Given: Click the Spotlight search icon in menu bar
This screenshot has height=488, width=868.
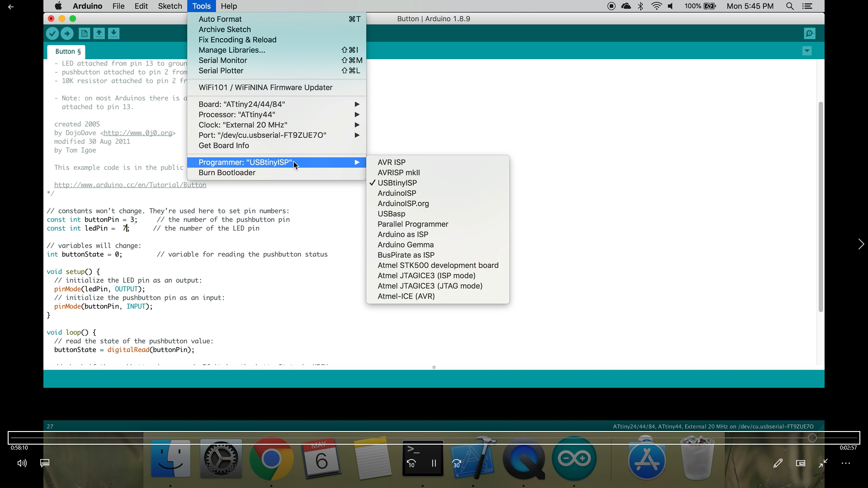Looking at the screenshot, I should (x=790, y=6).
